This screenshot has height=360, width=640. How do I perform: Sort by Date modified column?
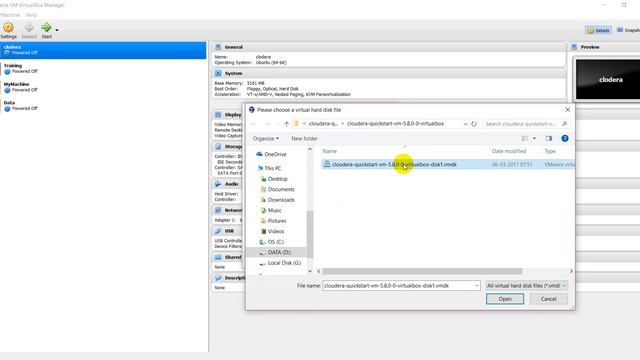(509, 151)
